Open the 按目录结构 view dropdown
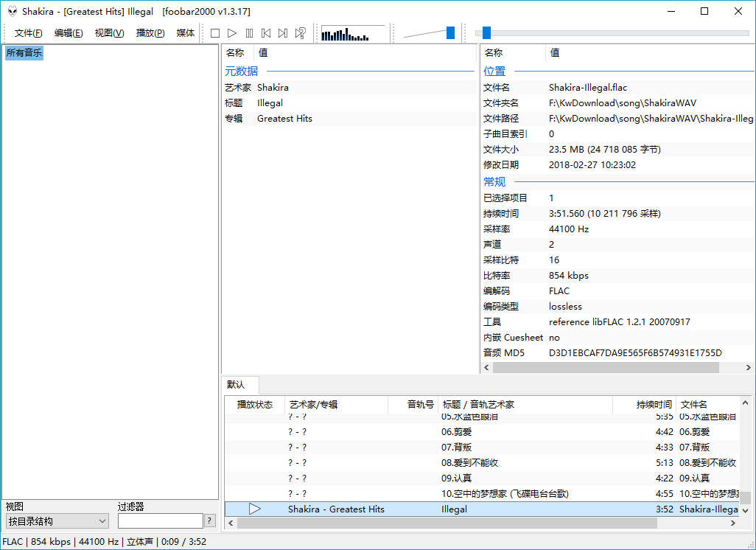The height and width of the screenshot is (550, 756). click(57, 521)
